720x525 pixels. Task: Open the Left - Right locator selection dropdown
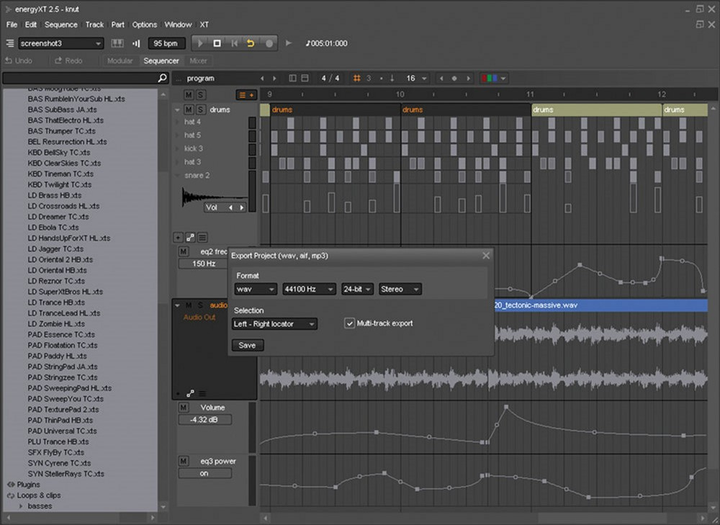pyautogui.click(x=275, y=324)
